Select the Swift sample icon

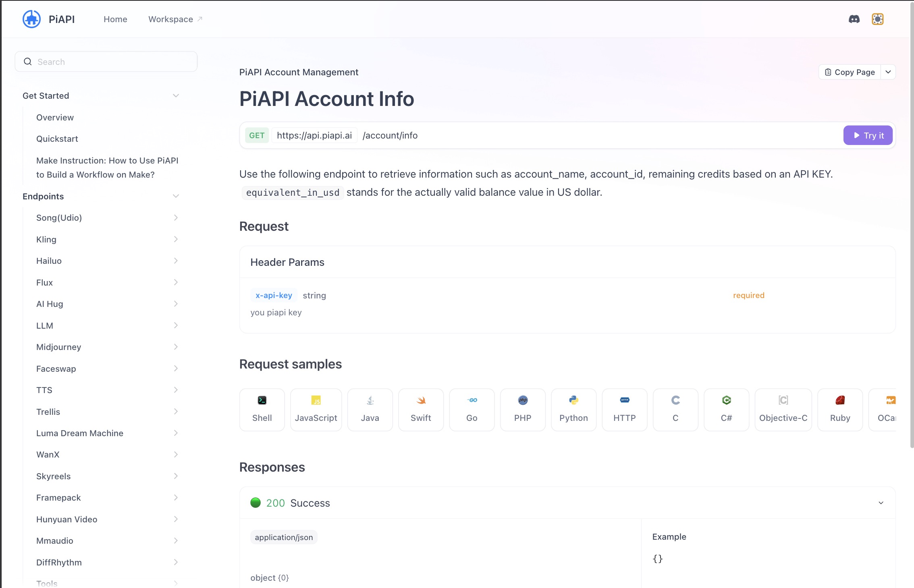[421, 400]
